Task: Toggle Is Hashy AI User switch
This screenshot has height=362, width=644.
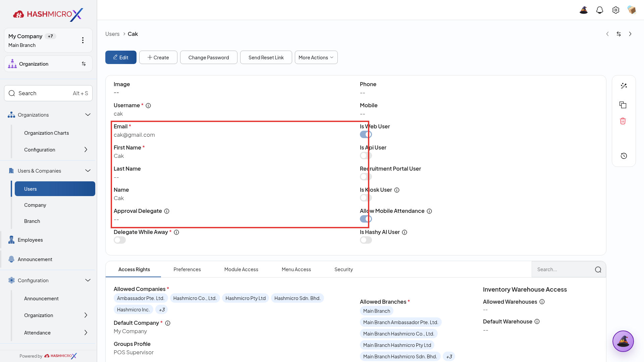Action: click(366, 240)
